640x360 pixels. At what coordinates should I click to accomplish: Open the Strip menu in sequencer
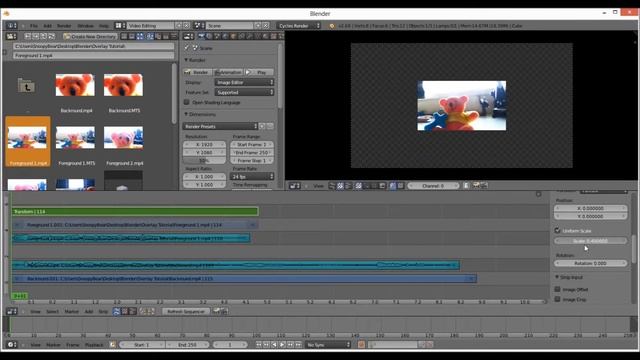point(103,311)
